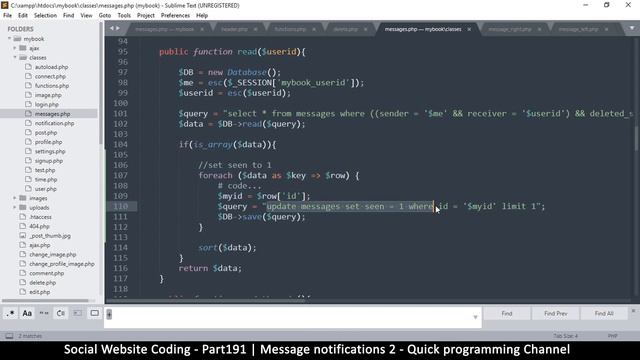Screen dimensions: 640x360
Task: Close the messages.php — mybook\classes tab
Action: (x=469, y=29)
